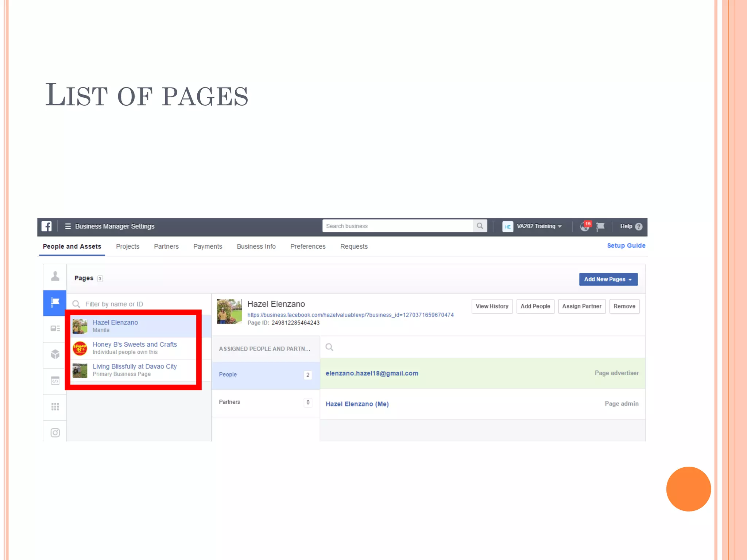Click elenzano.hazel18@gmail.com person link
This screenshot has width=747, height=560.
point(372,373)
